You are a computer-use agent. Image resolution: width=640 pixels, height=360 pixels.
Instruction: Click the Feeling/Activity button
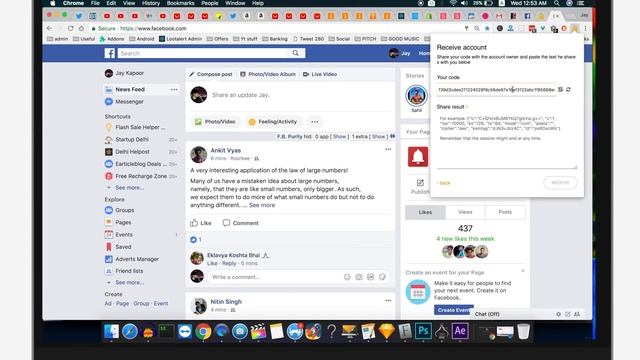(273, 122)
